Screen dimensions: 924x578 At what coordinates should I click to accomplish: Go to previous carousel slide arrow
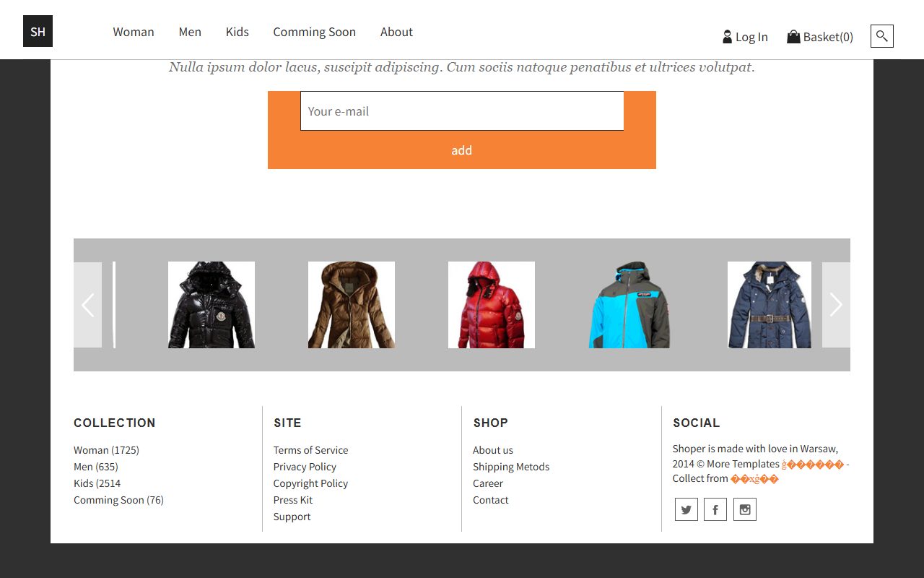tap(87, 305)
